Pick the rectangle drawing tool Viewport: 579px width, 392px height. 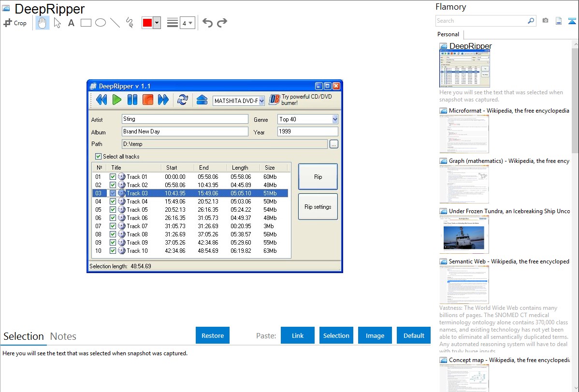click(x=86, y=23)
